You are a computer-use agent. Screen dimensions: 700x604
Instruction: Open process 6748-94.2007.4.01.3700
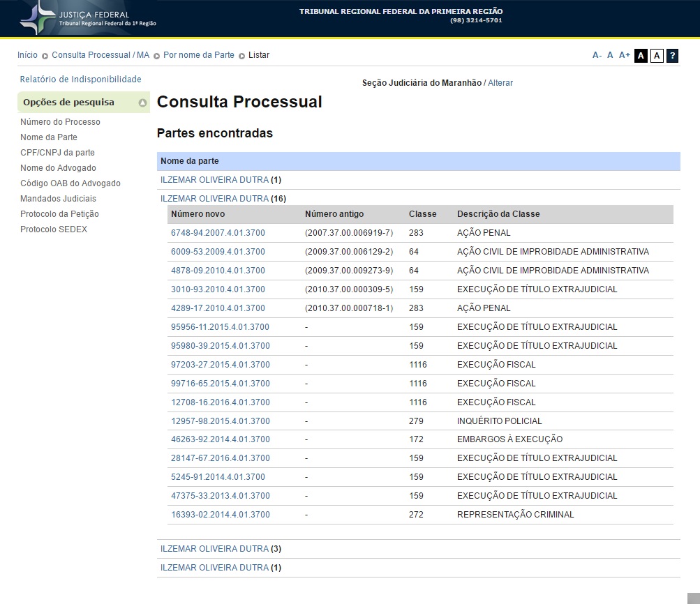[x=218, y=233]
